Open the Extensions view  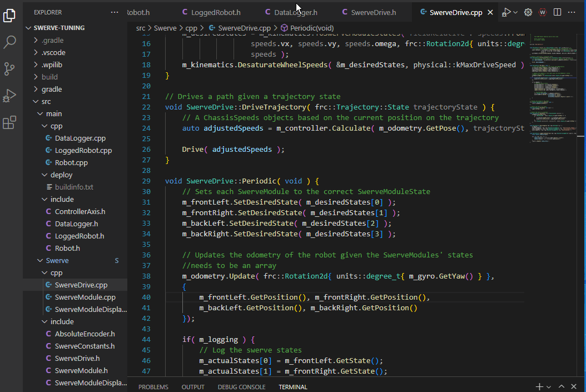[10, 122]
